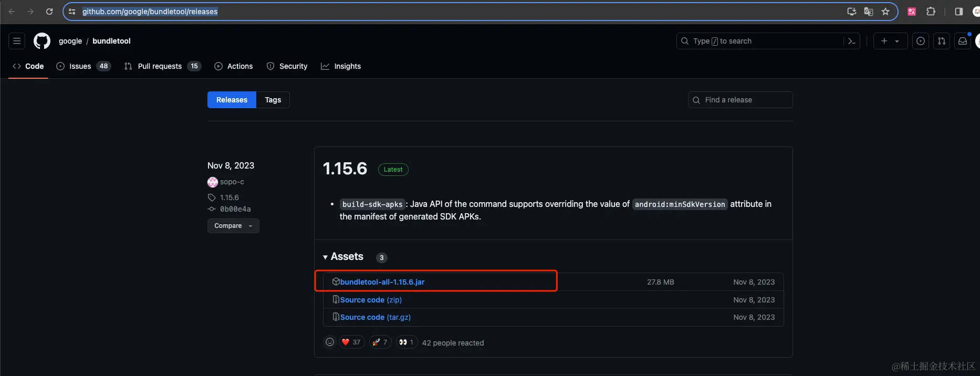Click the translate page icon
This screenshot has height=376, width=980.
click(x=869, y=12)
